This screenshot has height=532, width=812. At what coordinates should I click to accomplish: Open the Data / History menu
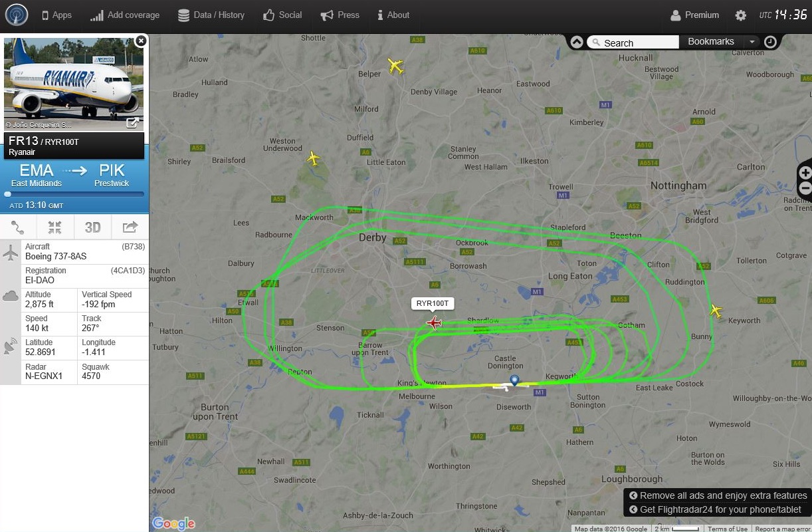(211, 15)
